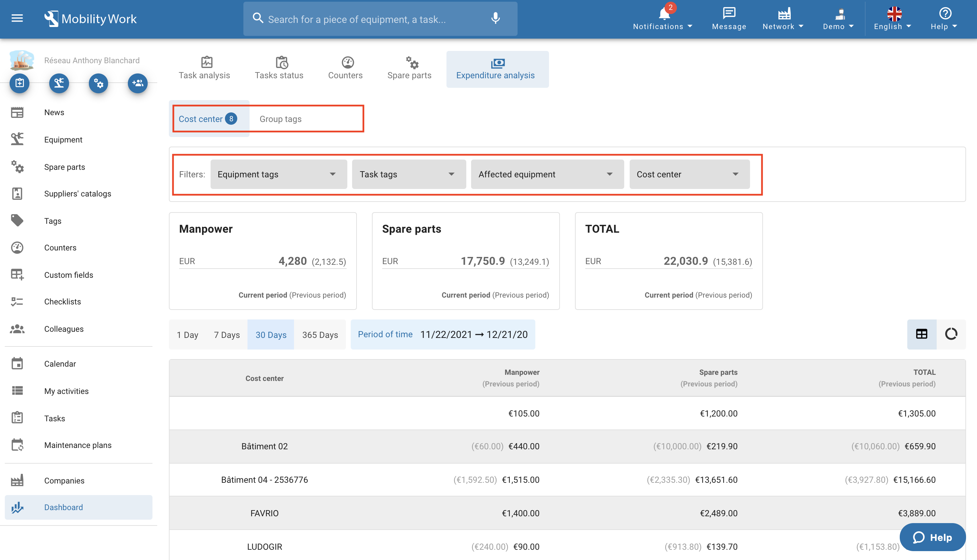Activate voice search microphone

pos(495,18)
